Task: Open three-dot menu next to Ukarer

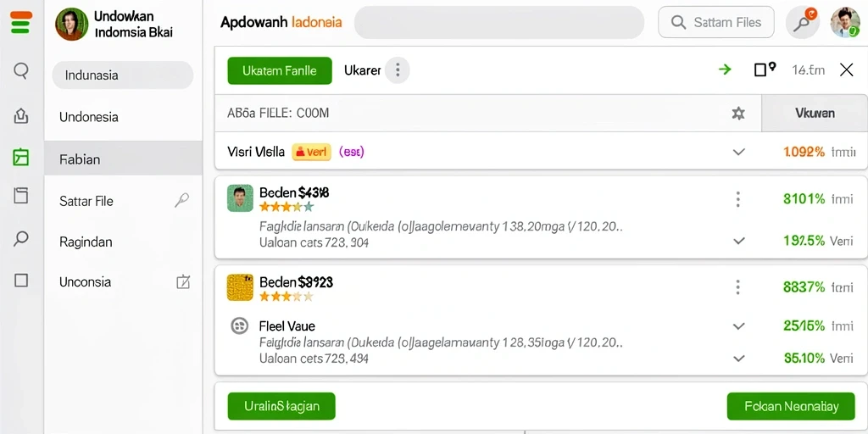Action: [x=397, y=70]
